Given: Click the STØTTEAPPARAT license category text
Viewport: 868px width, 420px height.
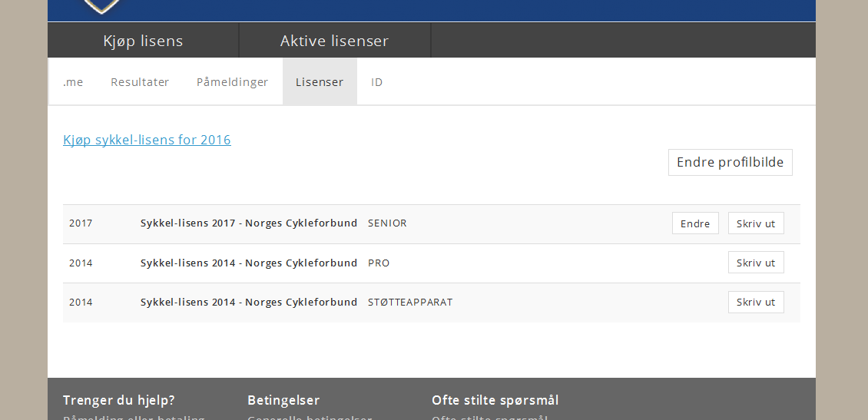Looking at the screenshot, I should [x=410, y=302].
